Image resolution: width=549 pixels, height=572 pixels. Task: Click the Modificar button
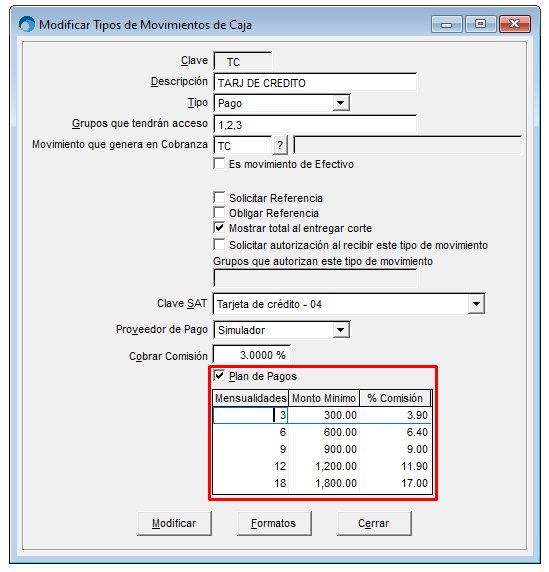pos(174,523)
